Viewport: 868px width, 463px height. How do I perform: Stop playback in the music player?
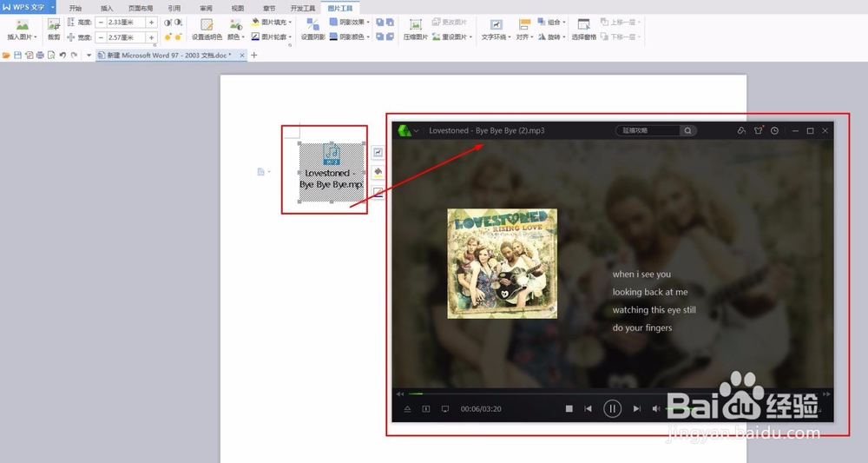(569, 409)
